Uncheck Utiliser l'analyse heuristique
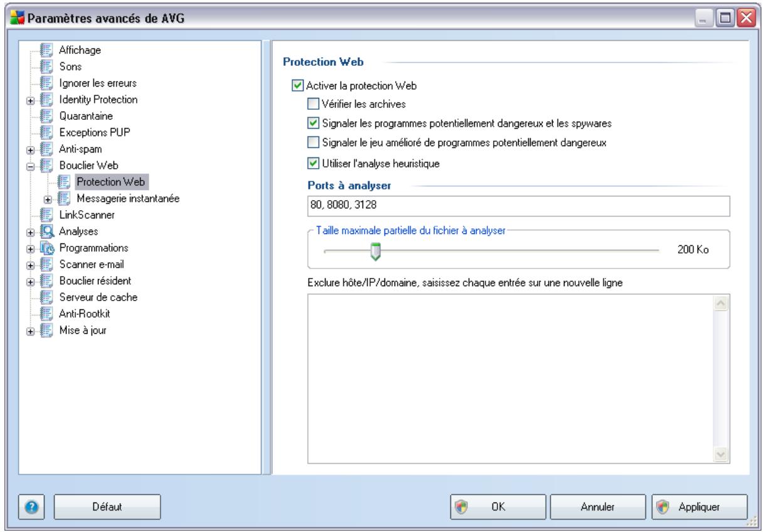764x532 pixels. coord(312,164)
